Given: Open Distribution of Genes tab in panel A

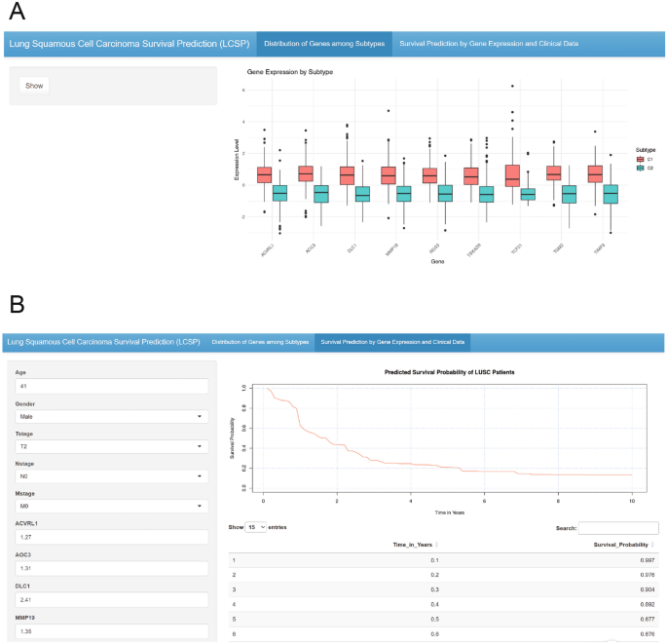Looking at the screenshot, I should point(324,44).
